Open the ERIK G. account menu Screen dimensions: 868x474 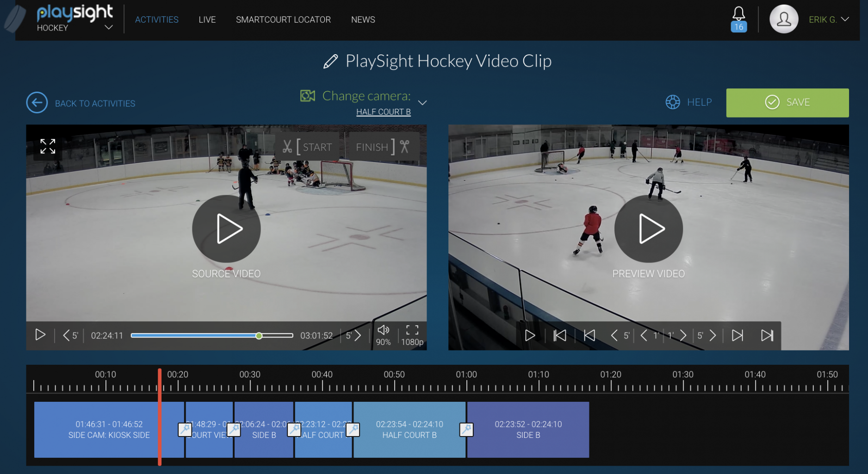click(829, 19)
